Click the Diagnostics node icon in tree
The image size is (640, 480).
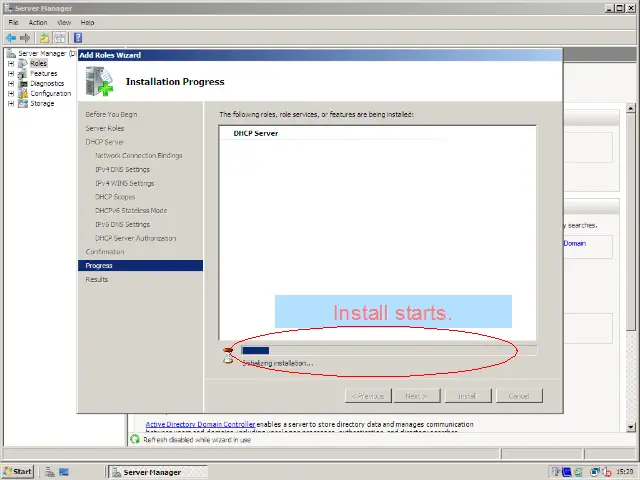coord(23,84)
